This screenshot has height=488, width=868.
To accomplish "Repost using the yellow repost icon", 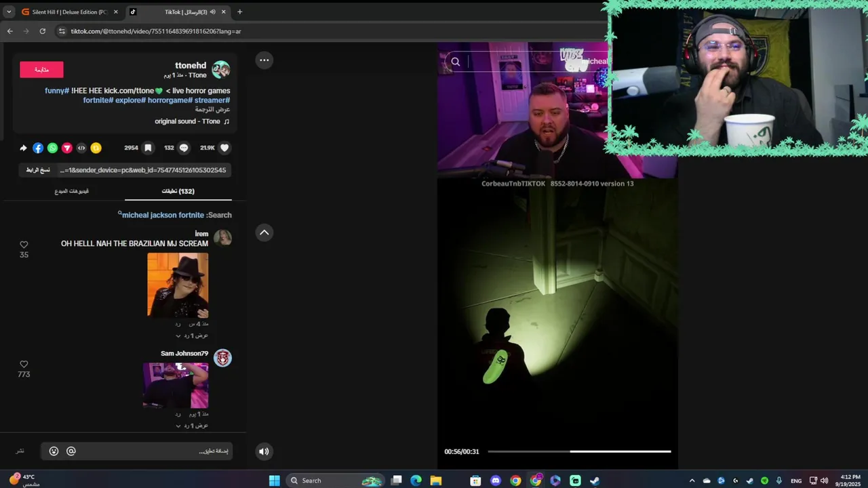I will pos(96,148).
